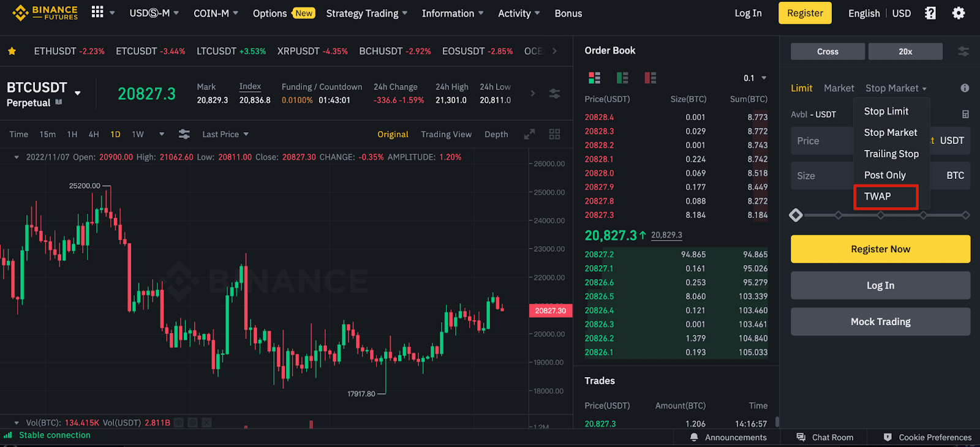Image resolution: width=980 pixels, height=447 pixels.
Task: Click the favorites star icon
Action: [12, 51]
